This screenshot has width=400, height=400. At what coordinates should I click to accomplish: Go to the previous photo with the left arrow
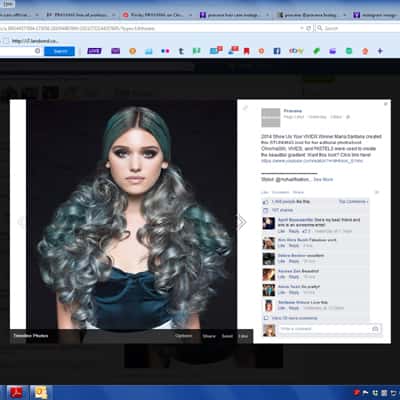click(21, 222)
